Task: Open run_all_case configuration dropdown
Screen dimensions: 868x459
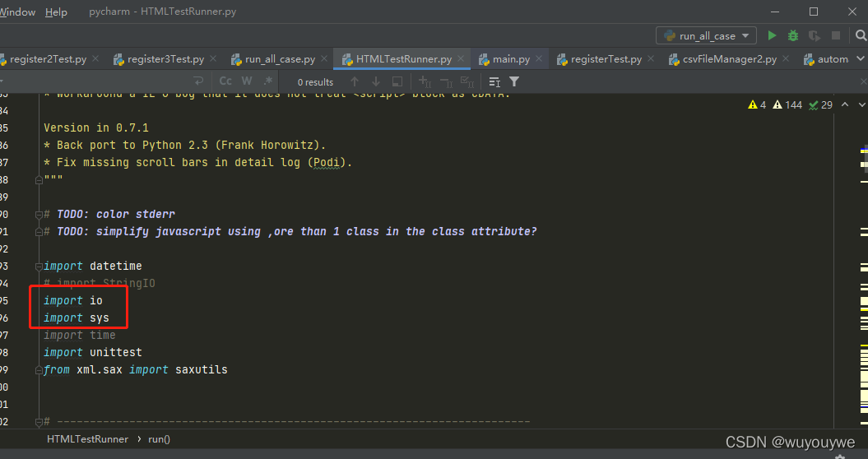Action: pos(707,35)
